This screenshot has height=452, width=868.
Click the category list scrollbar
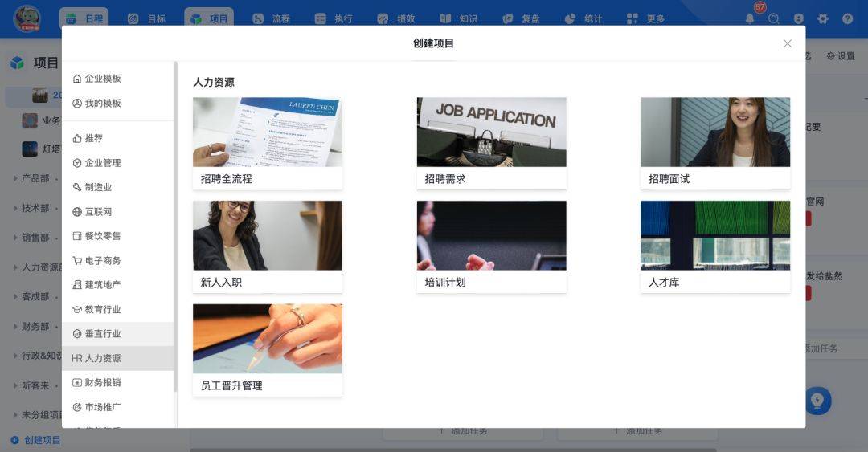(175, 227)
